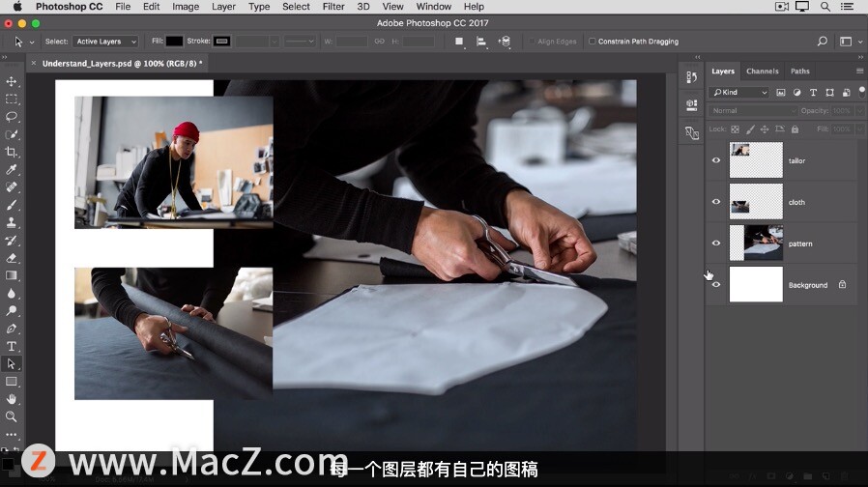Click the path arrangement icon
The width and height of the screenshot is (868, 487).
click(505, 42)
